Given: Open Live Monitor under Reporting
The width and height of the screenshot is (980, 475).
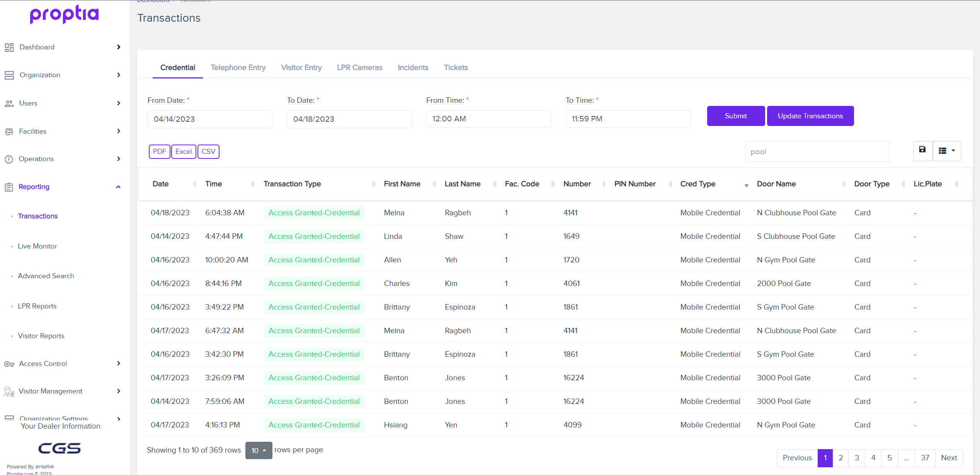Looking at the screenshot, I should pyautogui.click(x=37, y=246).
